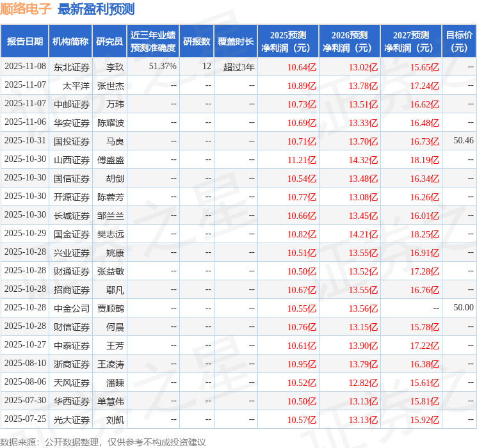Click the 2027预测净利润 column header
The width and height of the screenshot is (477, 448).
point(410,42)
